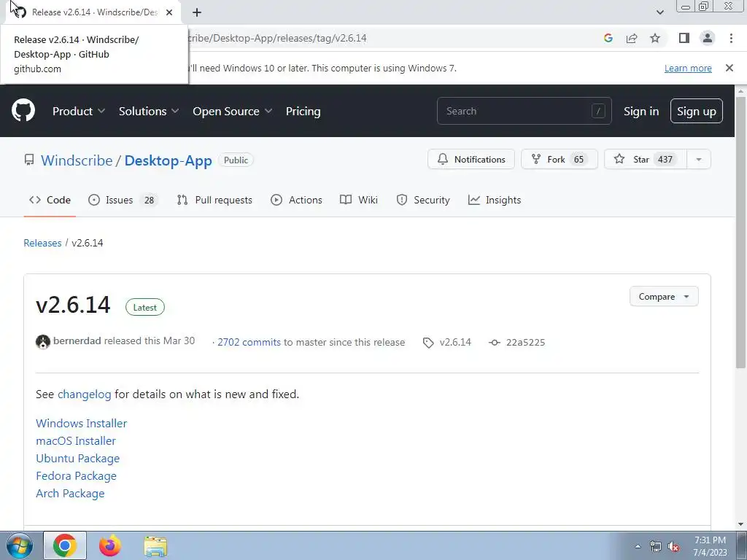Viewport: 747px width, 560px height.
Task: Open the 2702 commits link
Action: pos(249,342)
